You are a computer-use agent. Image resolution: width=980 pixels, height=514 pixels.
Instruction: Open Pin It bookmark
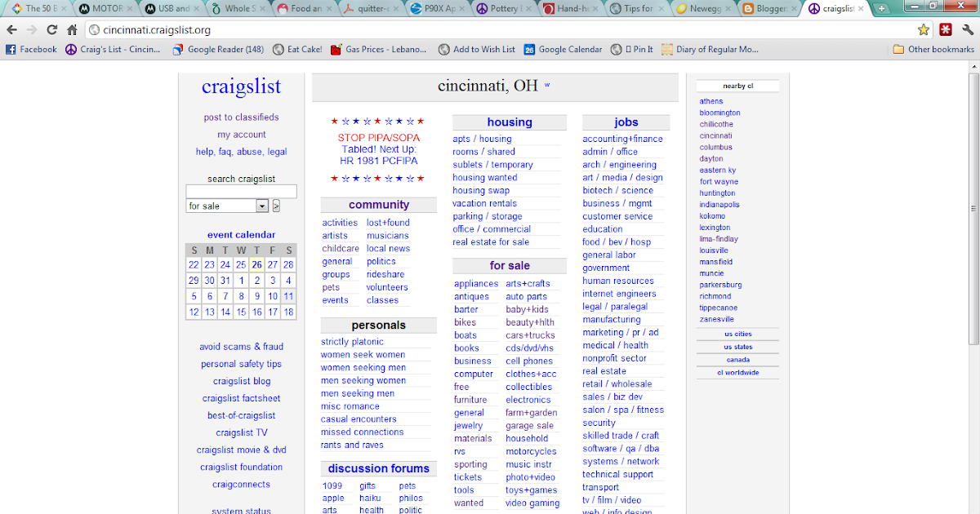(x=633, y=49)
